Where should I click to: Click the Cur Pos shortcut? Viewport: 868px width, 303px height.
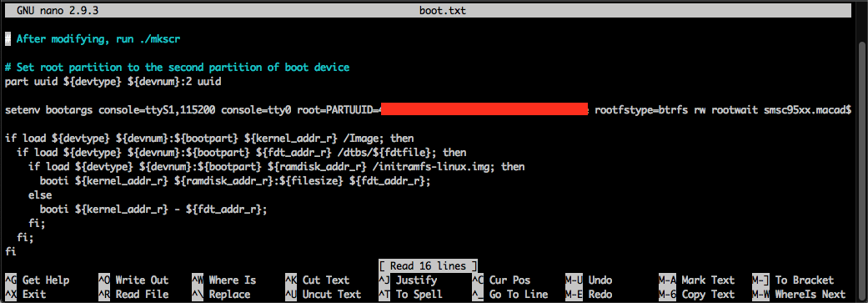(501, 280)
